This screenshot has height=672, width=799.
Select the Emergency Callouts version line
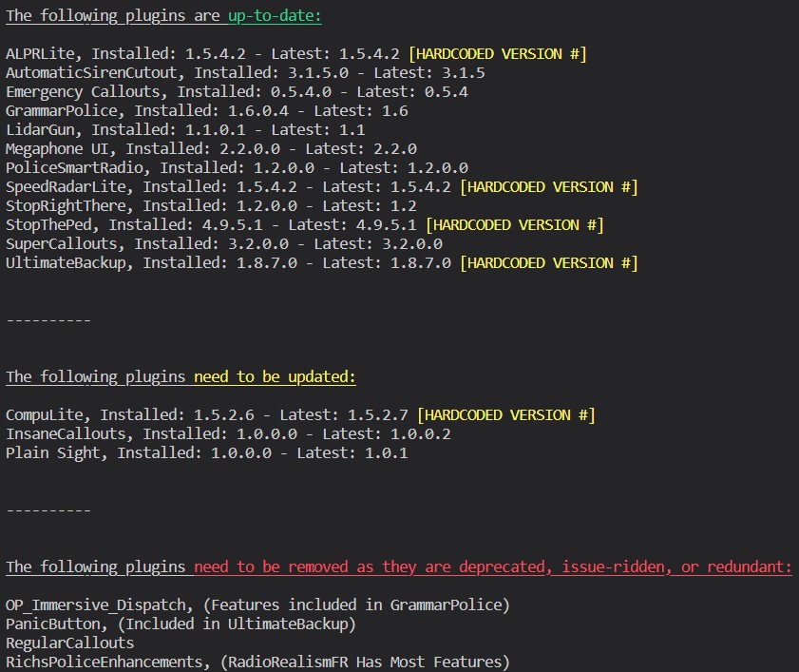[x=237, y=92]
